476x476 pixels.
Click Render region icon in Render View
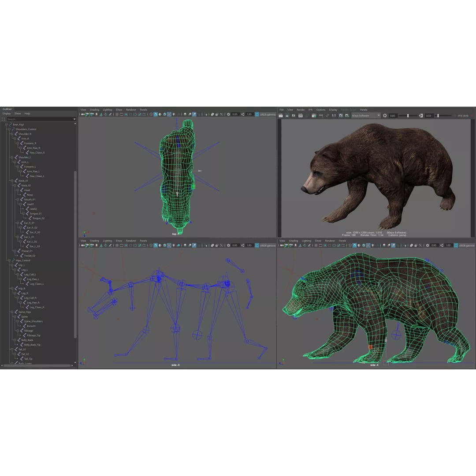click(287, 115)
